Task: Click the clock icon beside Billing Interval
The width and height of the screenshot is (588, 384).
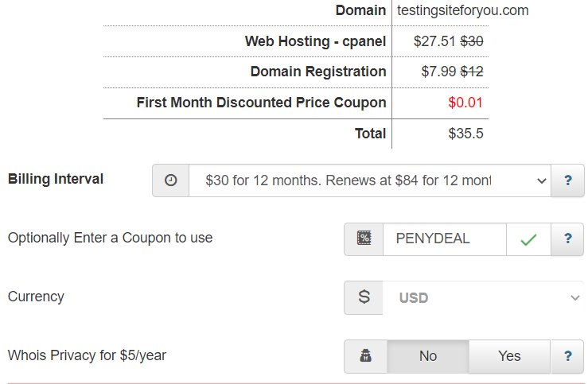Action: tap(170, 180)
